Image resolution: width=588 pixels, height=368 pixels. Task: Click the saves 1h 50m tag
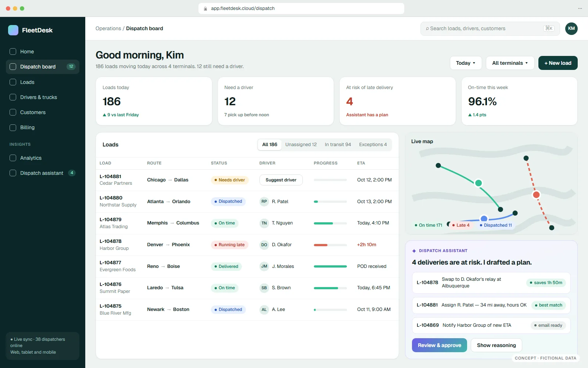pyautogui.click(x=546, y=283)
